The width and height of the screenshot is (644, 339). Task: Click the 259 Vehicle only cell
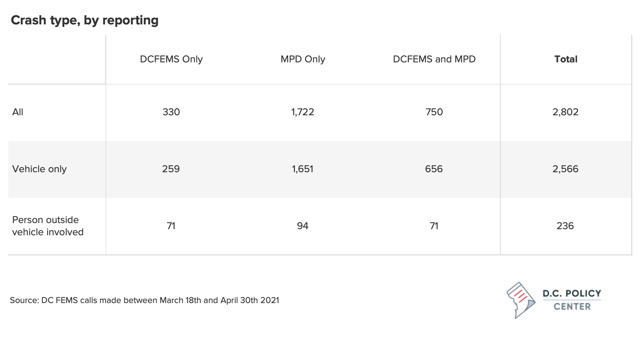(171, 169)
